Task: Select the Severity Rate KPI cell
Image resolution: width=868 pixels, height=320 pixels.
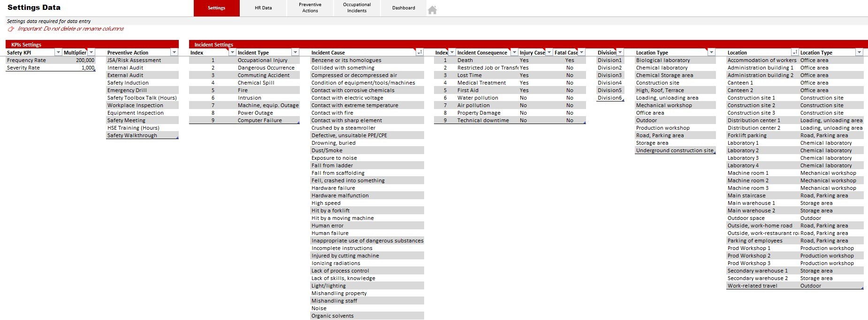Action: coord(34,68)
